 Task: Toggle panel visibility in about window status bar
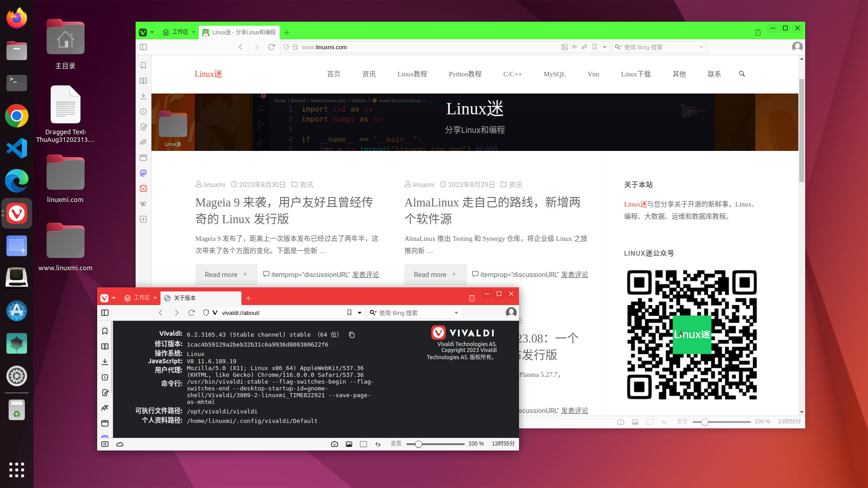coord(105,444)
